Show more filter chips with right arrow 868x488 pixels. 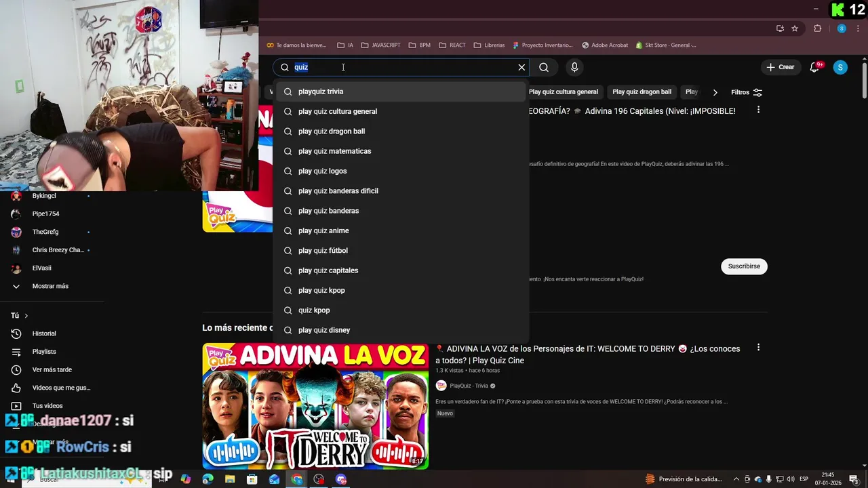[715, 92]
